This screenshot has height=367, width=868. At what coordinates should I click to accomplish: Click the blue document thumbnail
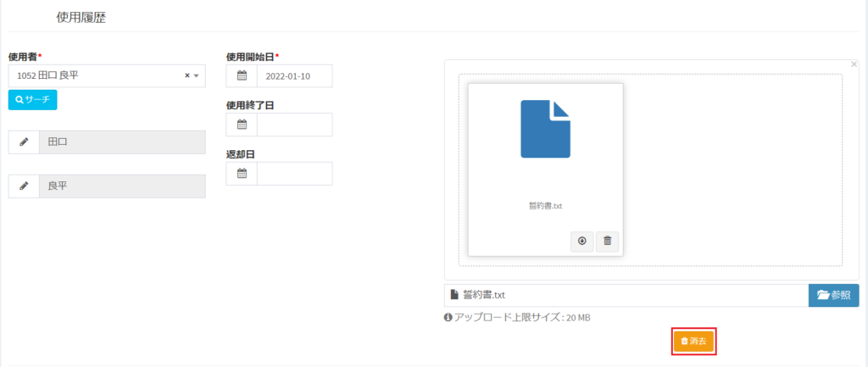[x=545, y=129]
